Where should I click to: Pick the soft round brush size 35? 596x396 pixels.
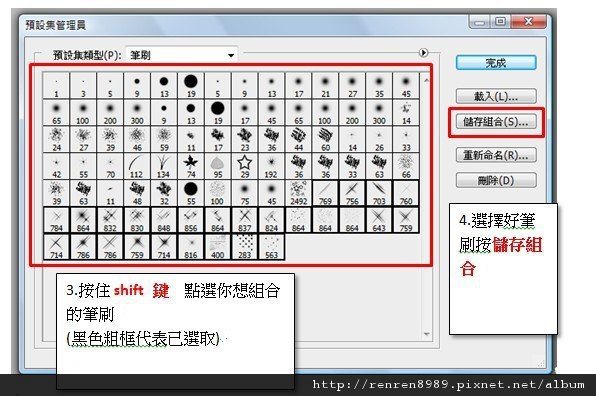(x=379, y=86)
